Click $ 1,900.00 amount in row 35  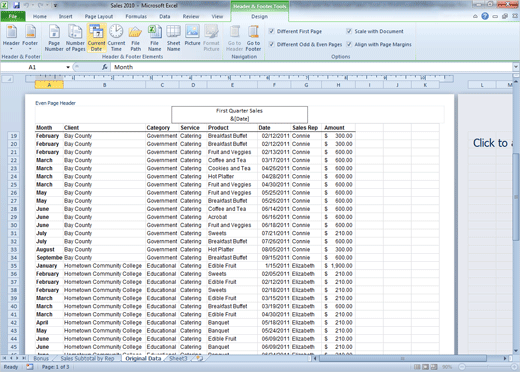point(338,266)
